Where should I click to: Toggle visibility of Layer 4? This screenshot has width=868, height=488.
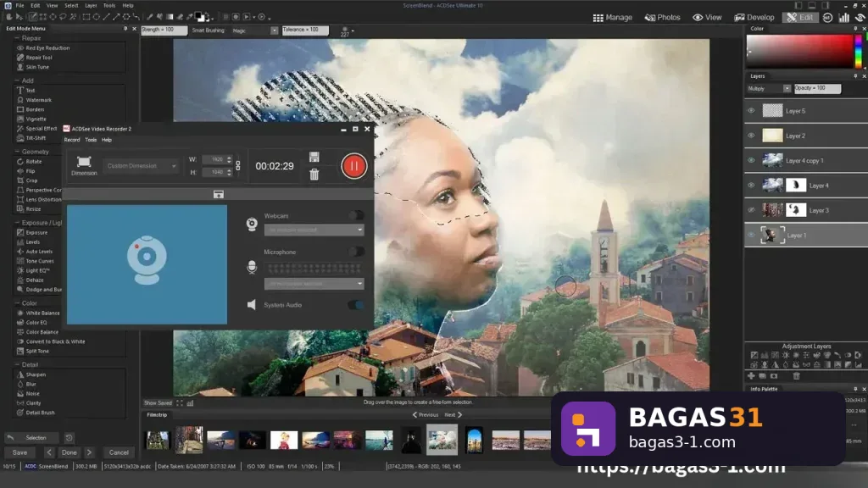point(751,186)
